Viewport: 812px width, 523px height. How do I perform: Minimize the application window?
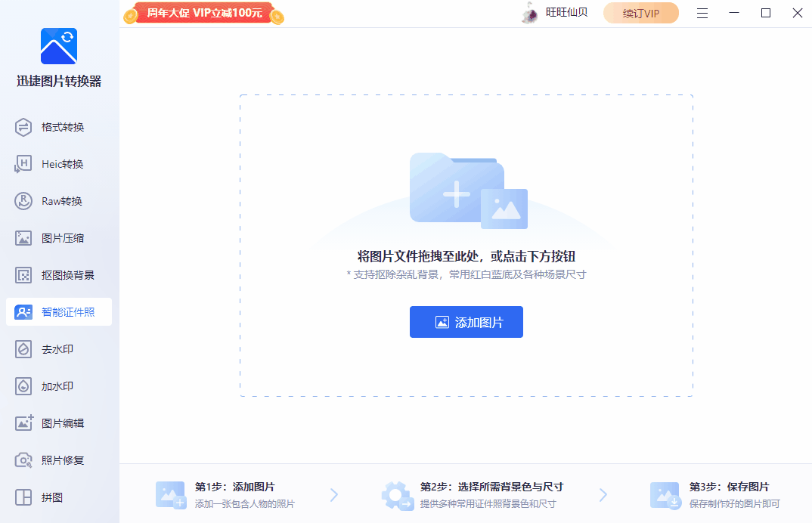pyautogui.click(x=734, y=13)
